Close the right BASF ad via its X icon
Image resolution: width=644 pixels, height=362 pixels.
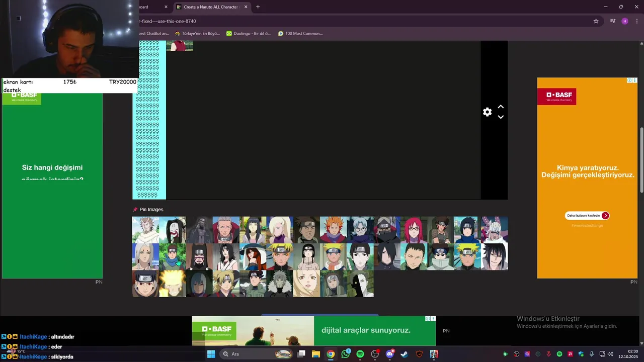(635, 80)
